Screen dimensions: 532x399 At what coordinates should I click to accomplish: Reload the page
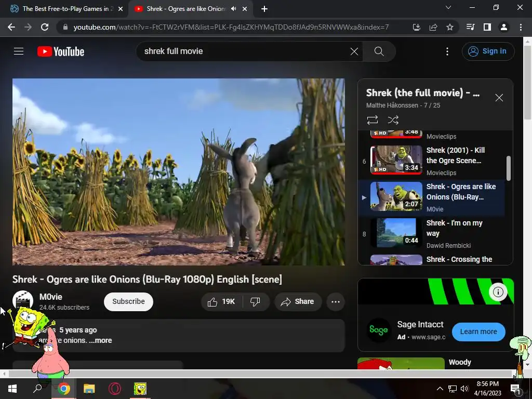point(45,27)
